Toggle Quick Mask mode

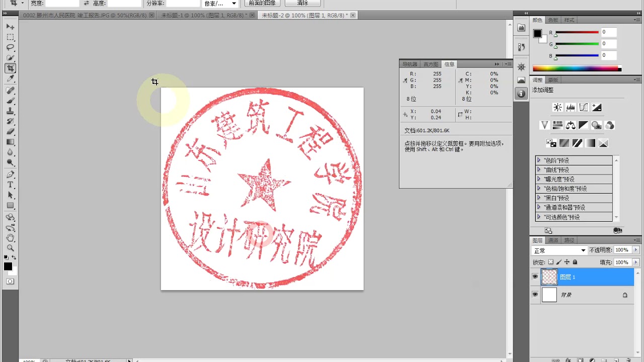click(x=10, y=282)
